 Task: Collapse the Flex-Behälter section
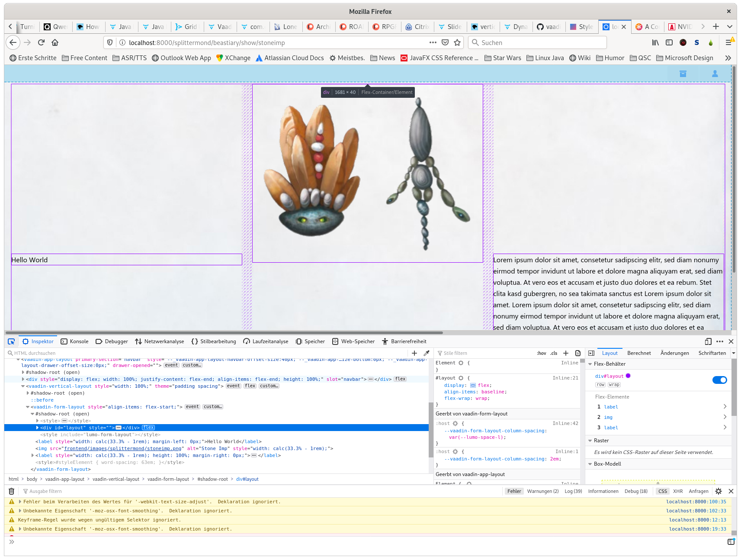coord(590,364)
